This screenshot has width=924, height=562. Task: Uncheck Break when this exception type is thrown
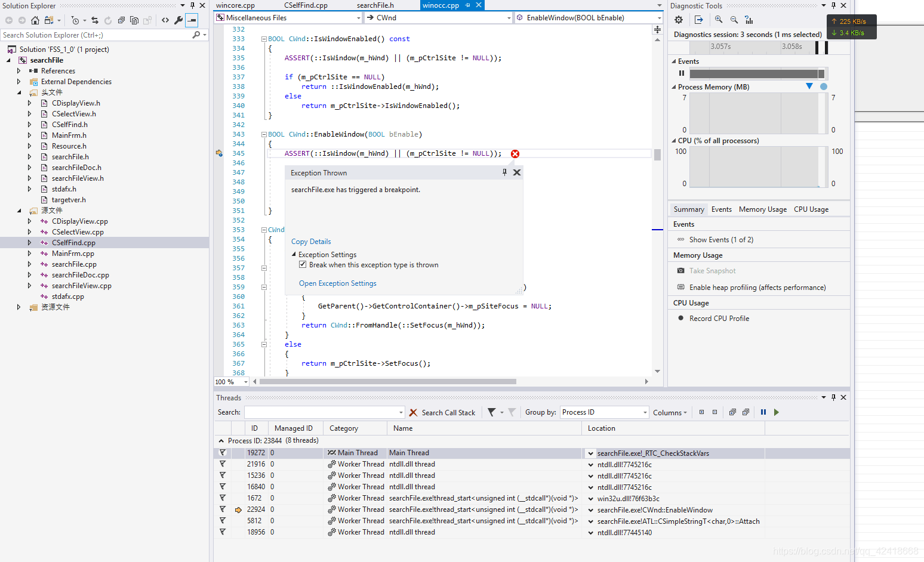point(303,265)
